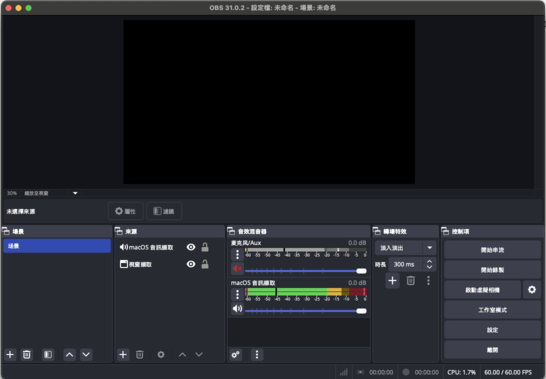Open source Filters (濾鏡) button

[x=164, y=211]
